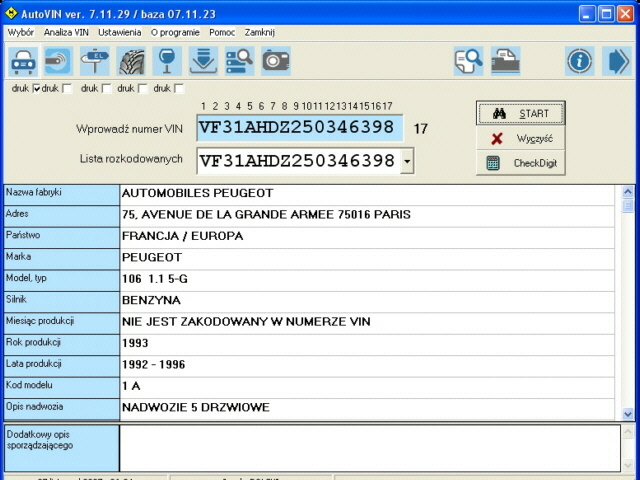Viewport: 640px width, 480px height.
Task: Click the wine glass icon
Action: (167, 62)
